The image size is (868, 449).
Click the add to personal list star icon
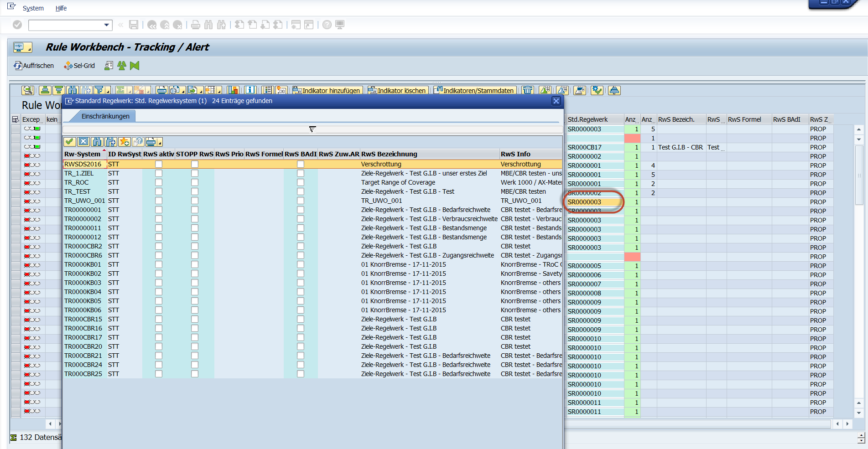(124, 142)
